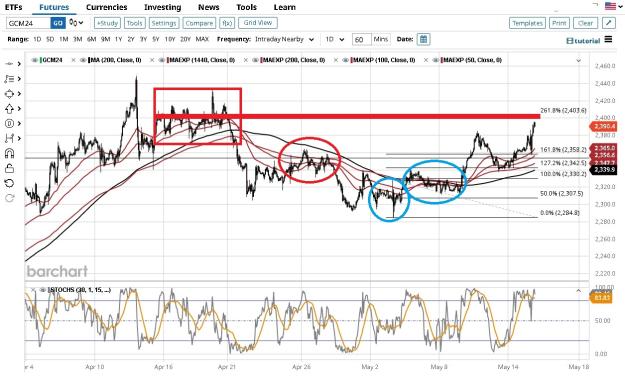Expand the Fibonacci tool group chevron
This screenshot has width=625, height=382.
coord(19,79)
